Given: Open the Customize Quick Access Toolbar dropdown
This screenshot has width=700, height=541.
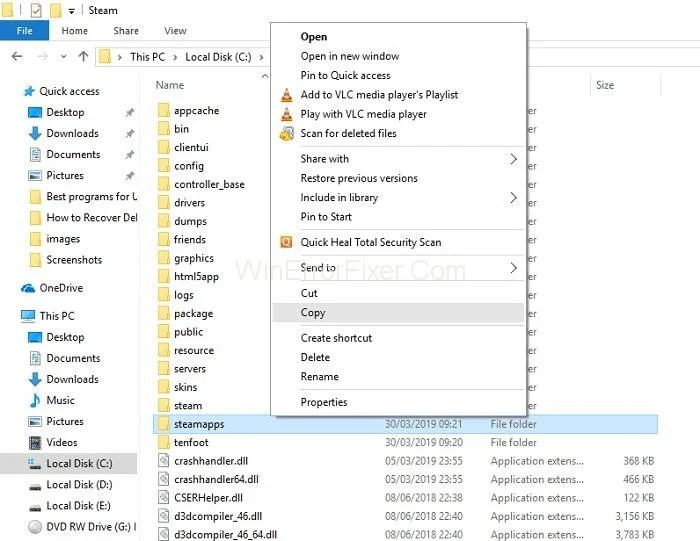Looking at the screenshot, I should click(71, 11).
